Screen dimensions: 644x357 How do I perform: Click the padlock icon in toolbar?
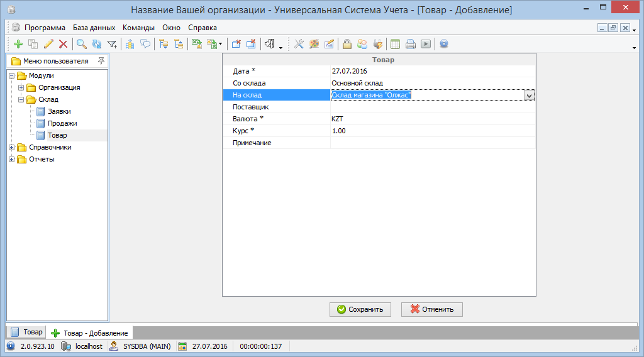pos(347,44)
